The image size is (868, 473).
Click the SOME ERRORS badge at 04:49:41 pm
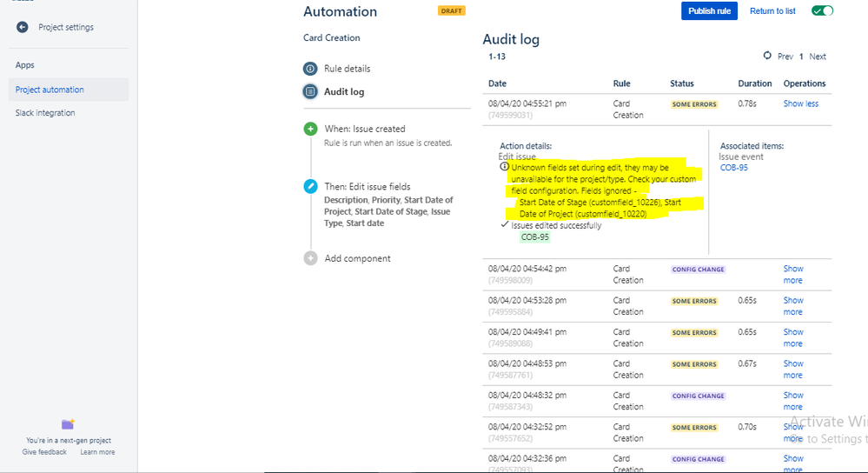click(x=694, y=332)
